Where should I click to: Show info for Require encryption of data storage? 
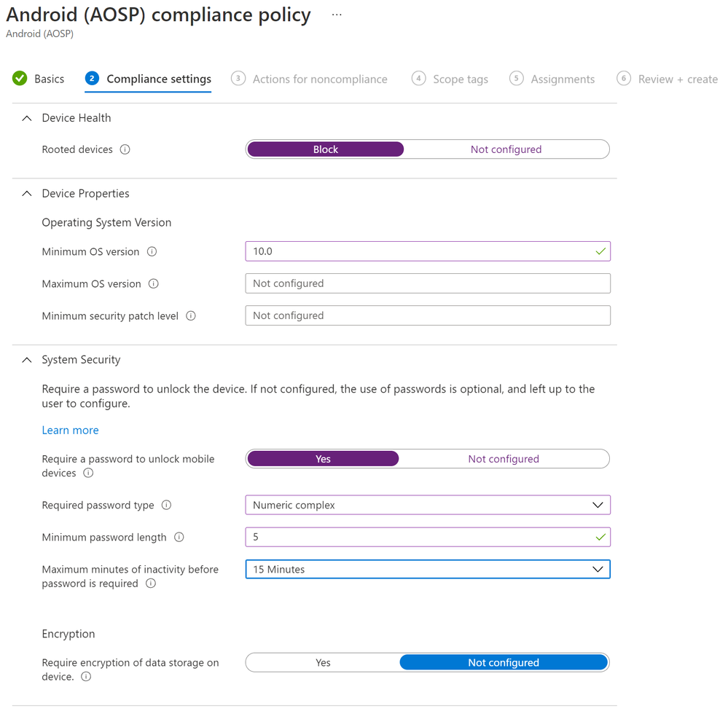(x=86, y=677)
